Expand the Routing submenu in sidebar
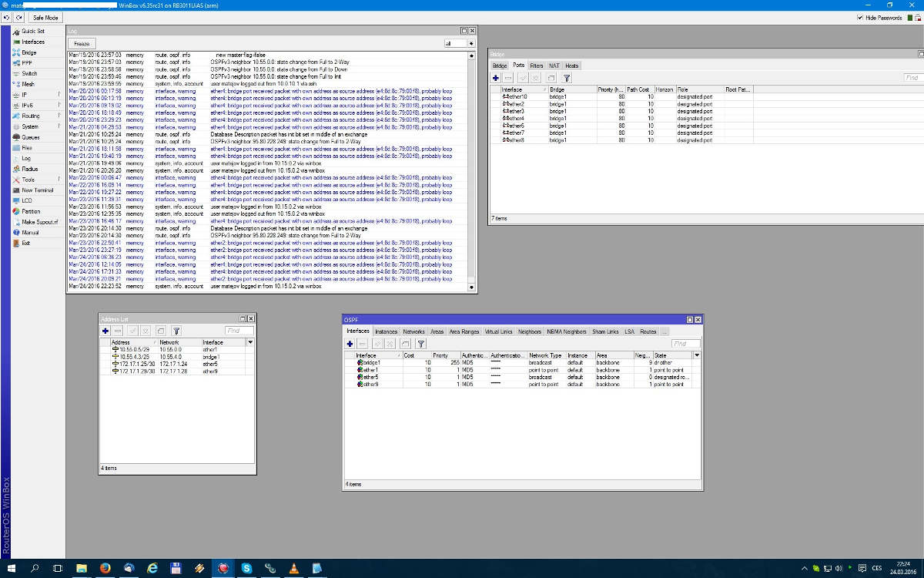Image resolution: width=924 pixels, height=578 pixels. [31, 116]
